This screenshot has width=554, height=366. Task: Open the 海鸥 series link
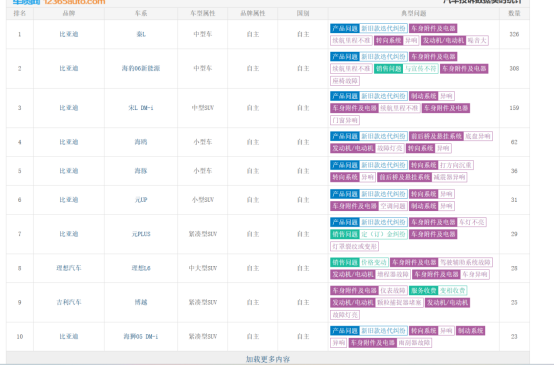pos(141,142)
